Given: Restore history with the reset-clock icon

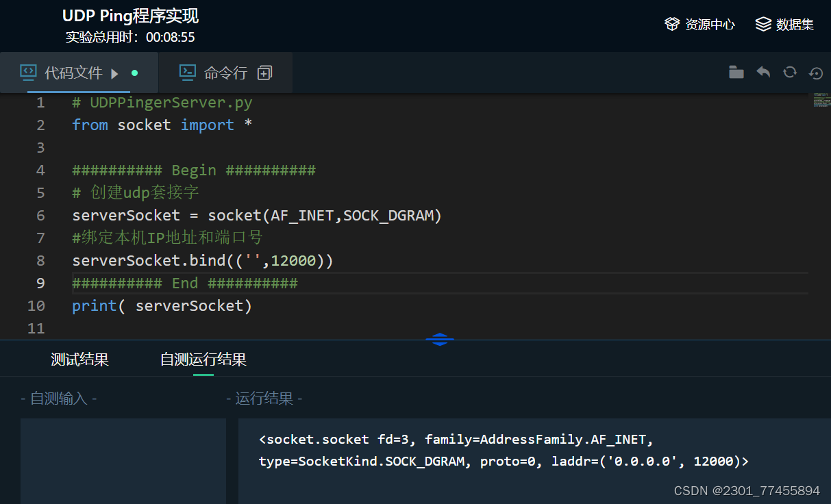Looking at the screenshot, I should (815, 73).
